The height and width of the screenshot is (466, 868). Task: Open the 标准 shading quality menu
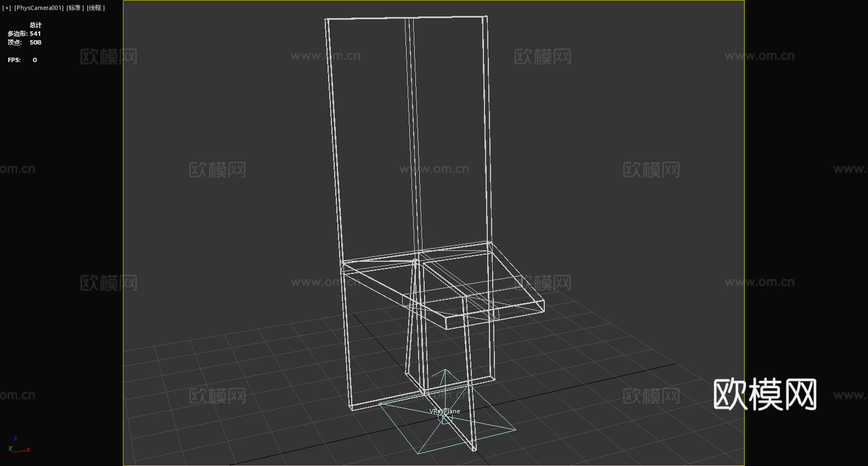[x=75, y=8]
